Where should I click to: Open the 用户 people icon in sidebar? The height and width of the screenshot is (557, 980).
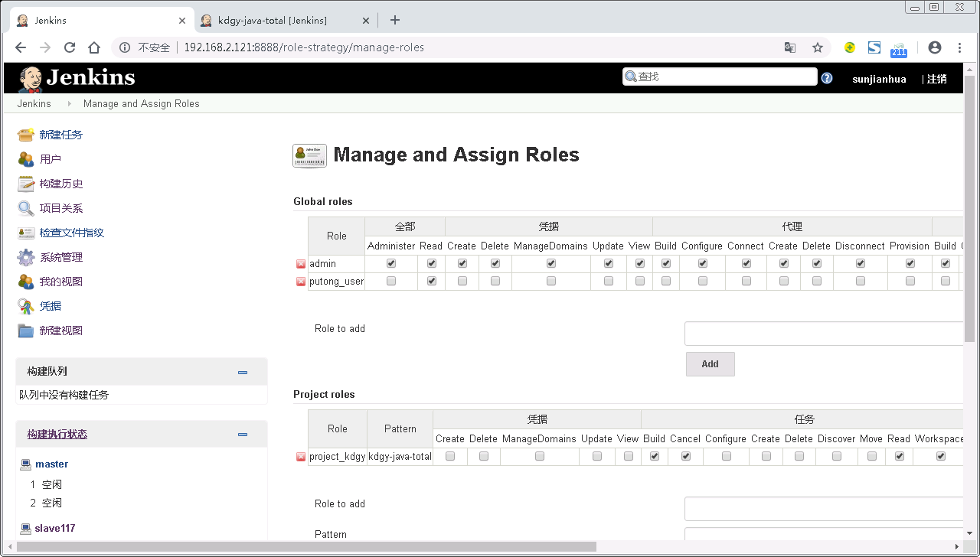tap(26, 159)
